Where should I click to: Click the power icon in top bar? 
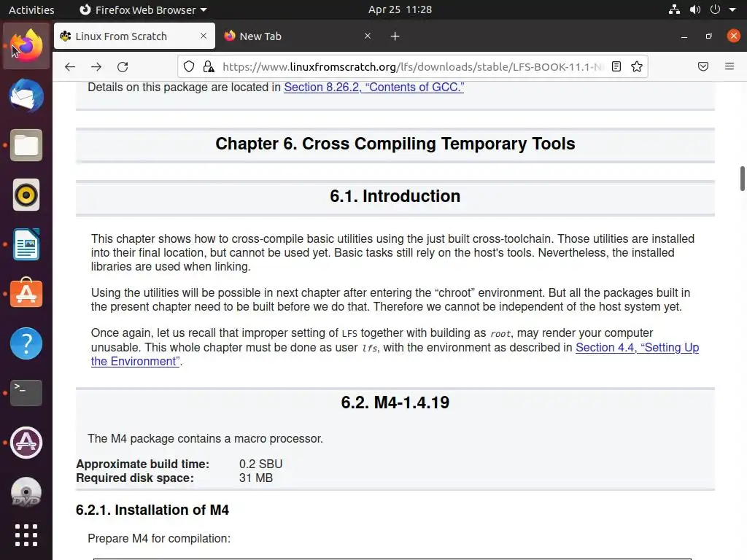click(x=715, y=9)
